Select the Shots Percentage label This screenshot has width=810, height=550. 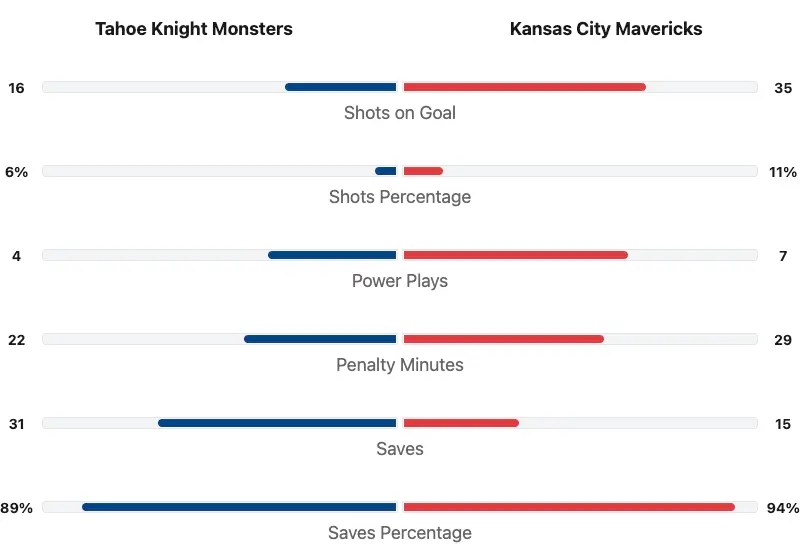[x=400, y=197]
